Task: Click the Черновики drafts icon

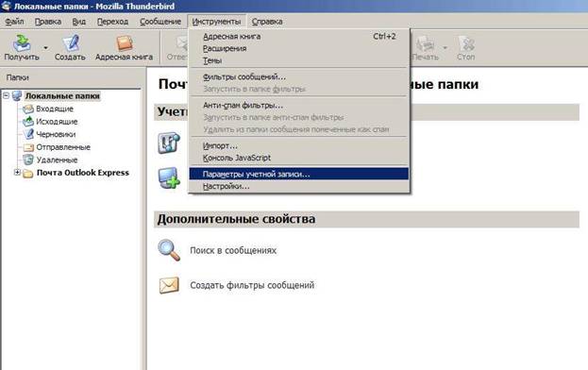Action: click(28, 134)
